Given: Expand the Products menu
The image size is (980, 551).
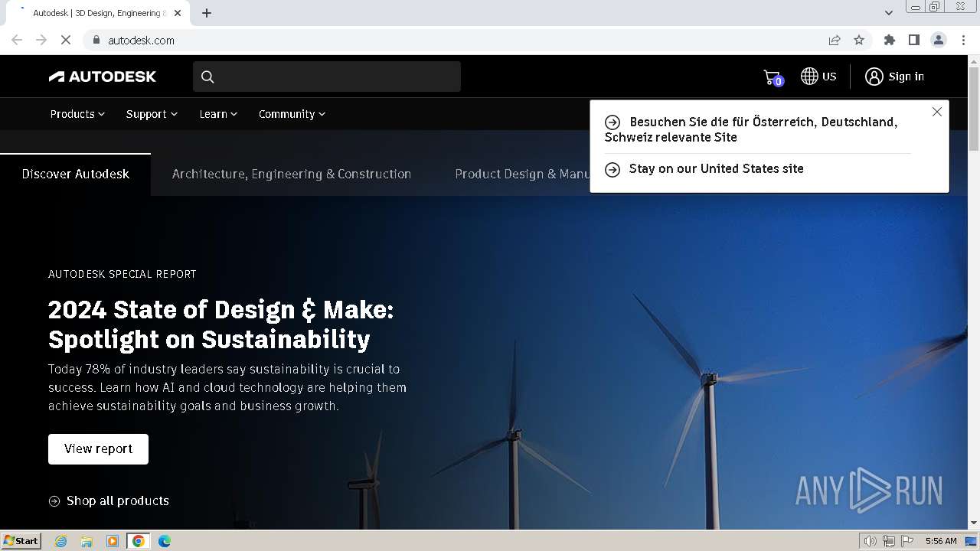Looking at the screenshot, I should point(77,114).
